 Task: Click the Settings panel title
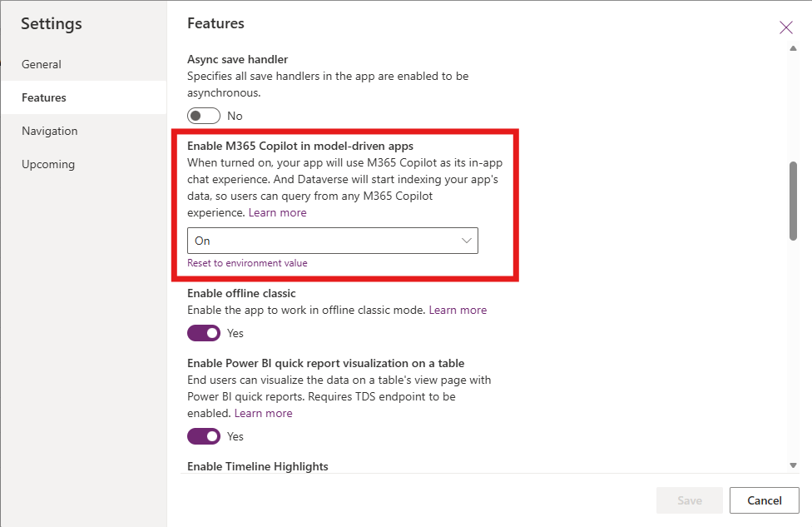point(51,24)
